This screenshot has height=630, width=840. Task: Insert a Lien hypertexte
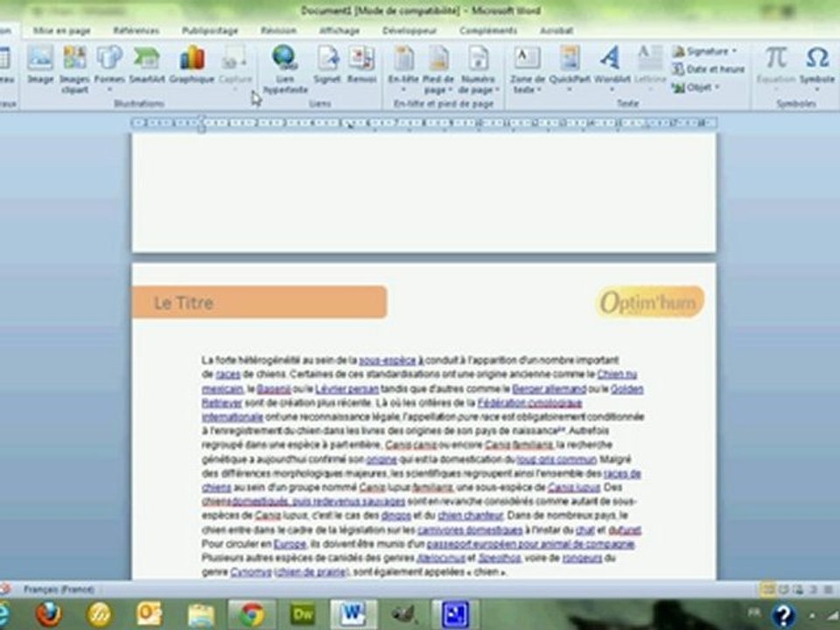285,70
